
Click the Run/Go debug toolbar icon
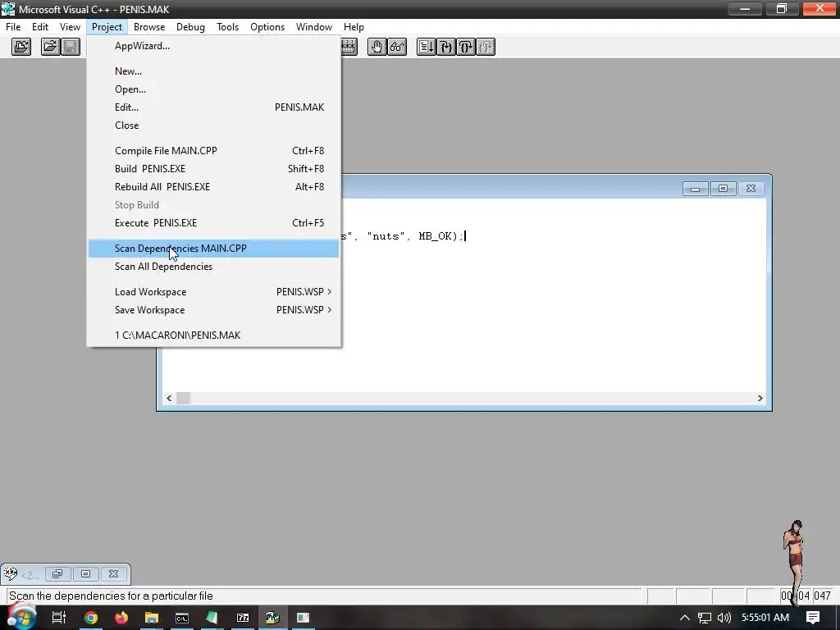[x=427, y=47]
